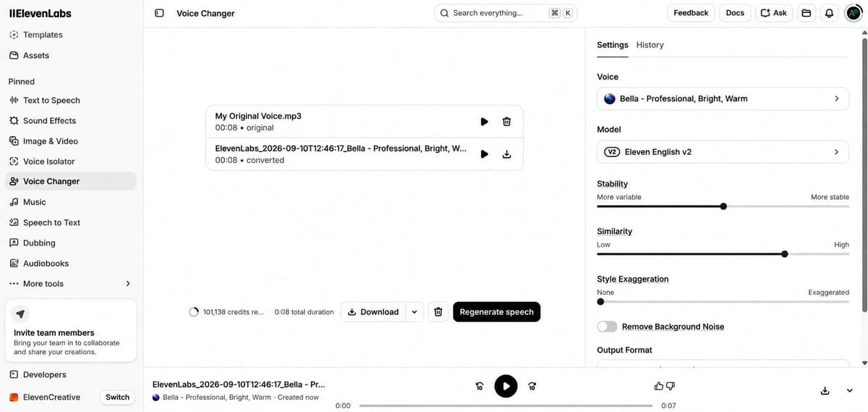Click the playback progress bar

[x=506, y=405]
